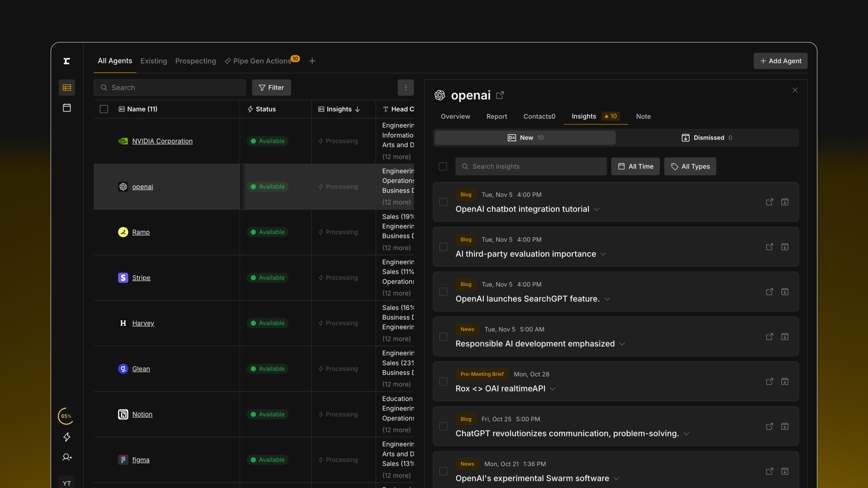Open external link for Swarm software insight

(x=769, y=471)
